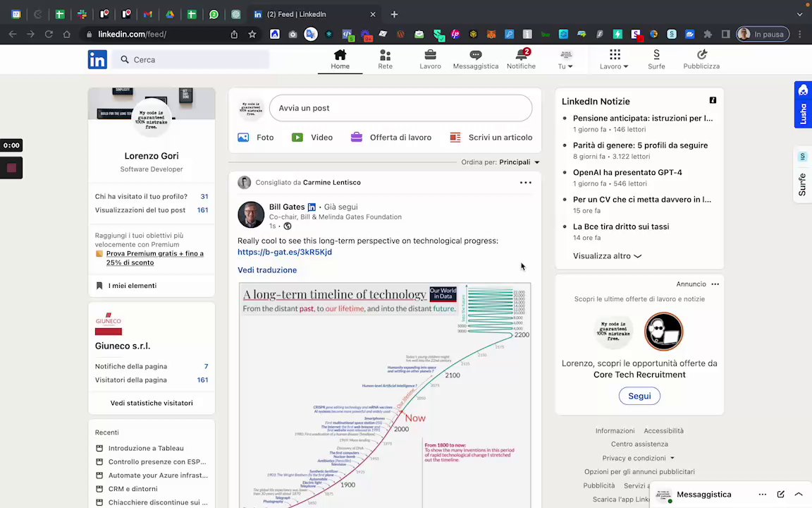Screen dimensions: 812x508
Task: Compose new message in Messaggistica overlay
Action: click(780, 495)
